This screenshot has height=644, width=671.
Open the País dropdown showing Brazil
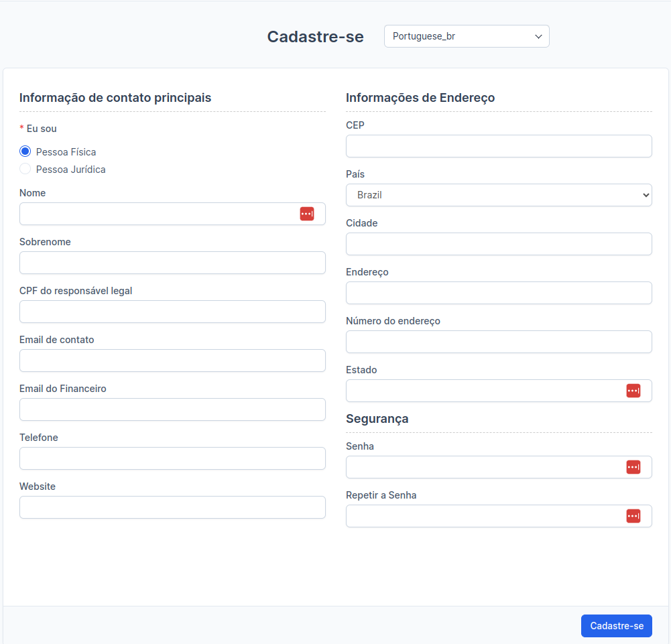pos(499,195)
